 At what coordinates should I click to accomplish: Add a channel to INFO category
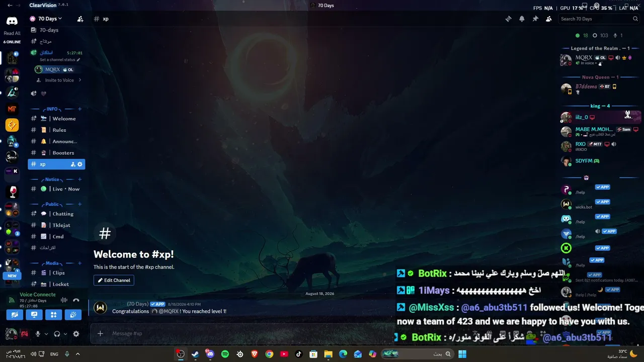[79, 109]
